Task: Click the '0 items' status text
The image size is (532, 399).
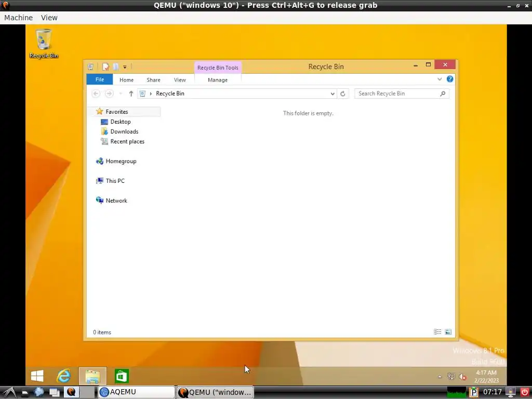Action: click(102, 332)
